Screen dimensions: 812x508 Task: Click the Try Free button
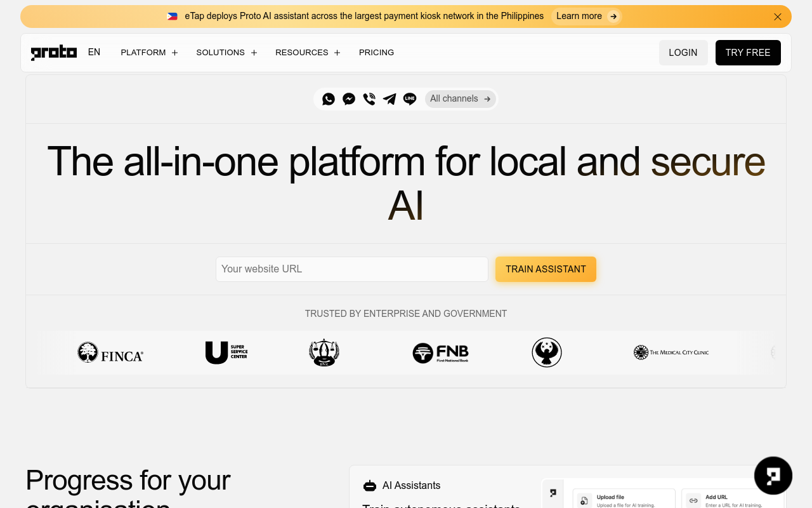[748, 53]
